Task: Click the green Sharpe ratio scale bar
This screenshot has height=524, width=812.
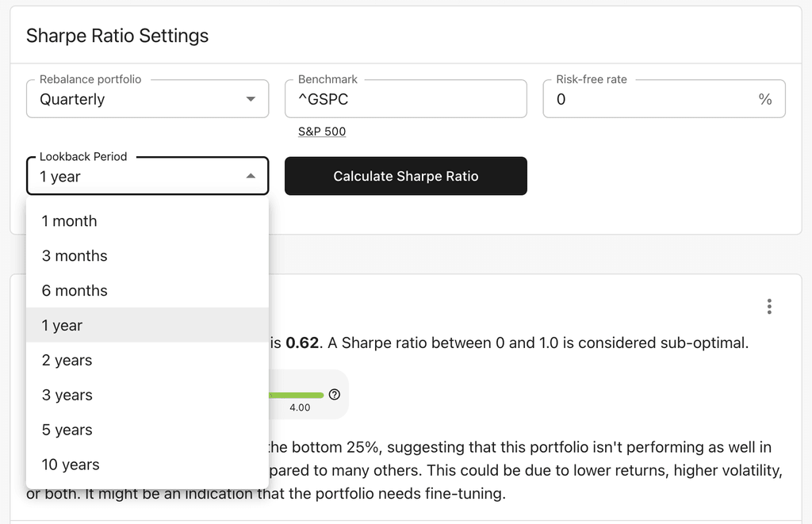Action: click(297, 395)
